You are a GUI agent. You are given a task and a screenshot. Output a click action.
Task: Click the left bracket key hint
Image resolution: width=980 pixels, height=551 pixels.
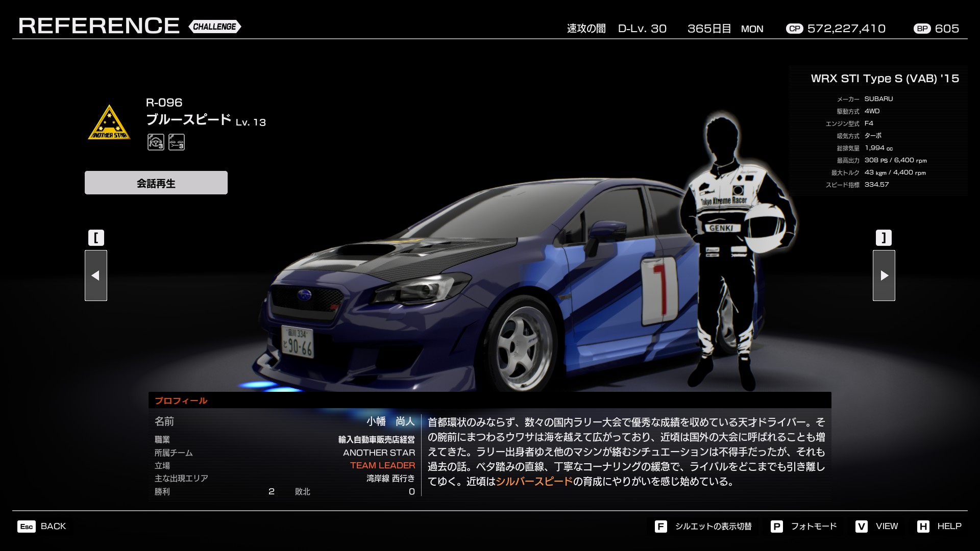point(96,238)
